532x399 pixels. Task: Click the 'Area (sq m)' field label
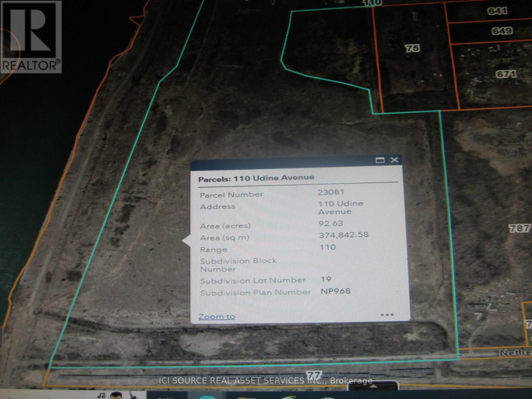[x=224, y=238]
